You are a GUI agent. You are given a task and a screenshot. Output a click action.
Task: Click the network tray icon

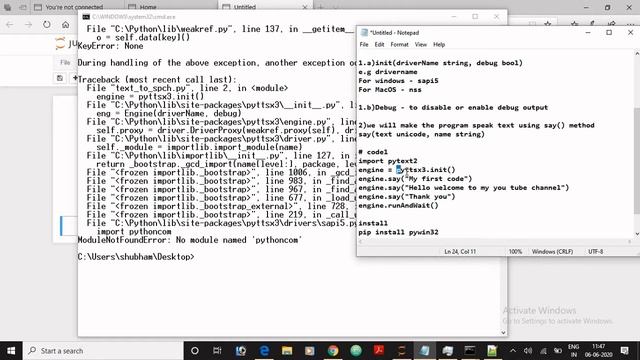coord(543,351)
